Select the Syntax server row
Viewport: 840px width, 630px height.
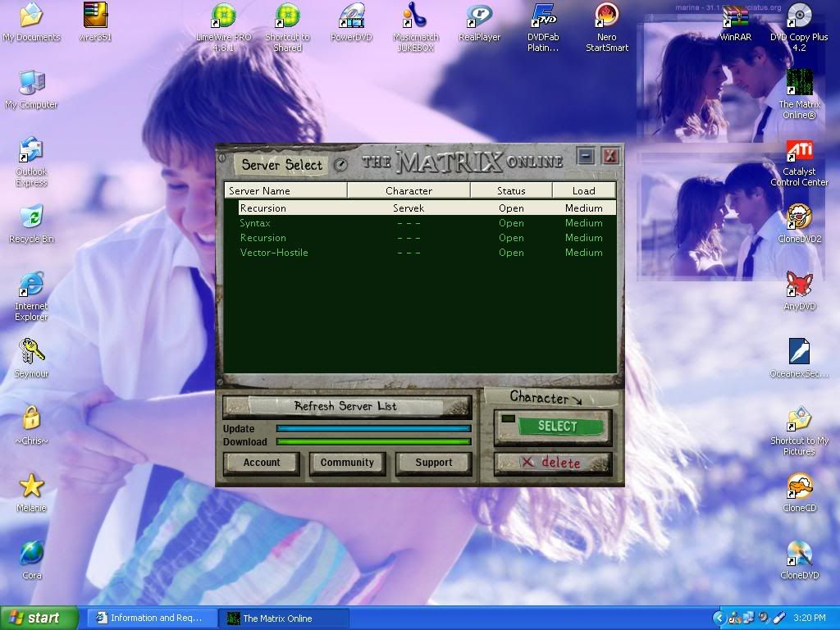[427, 223]
